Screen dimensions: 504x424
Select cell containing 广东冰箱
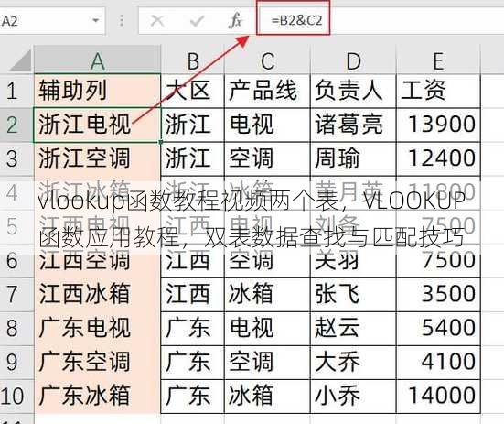point(97,396)
